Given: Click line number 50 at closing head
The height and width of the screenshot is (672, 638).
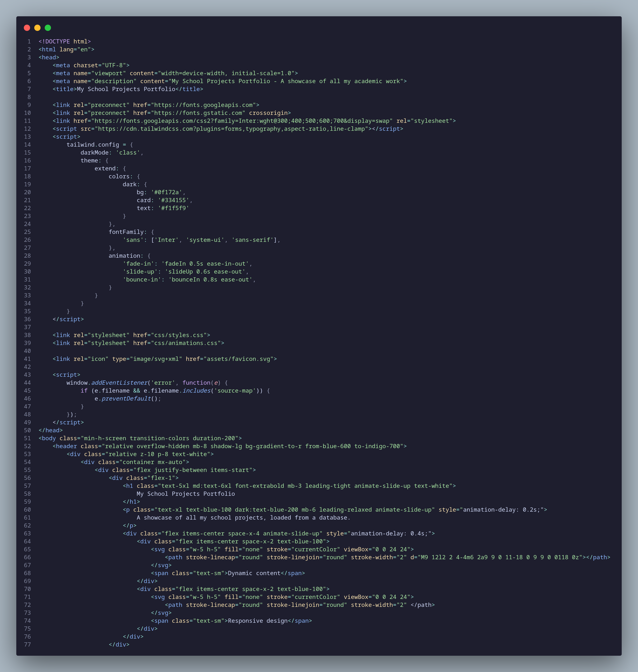Looking at the screenshot, I should [28, 430].
